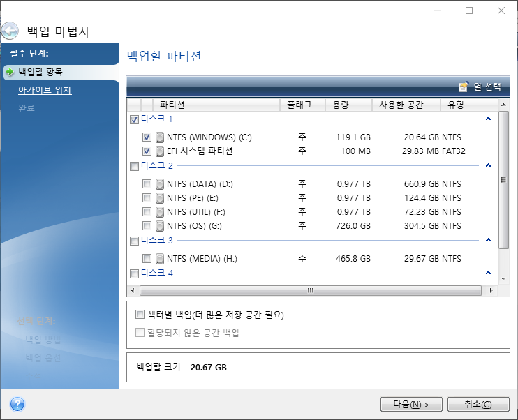Click the vertical scrollbar thumb
The width and height of the screenshot is (518, 420).
503,180
